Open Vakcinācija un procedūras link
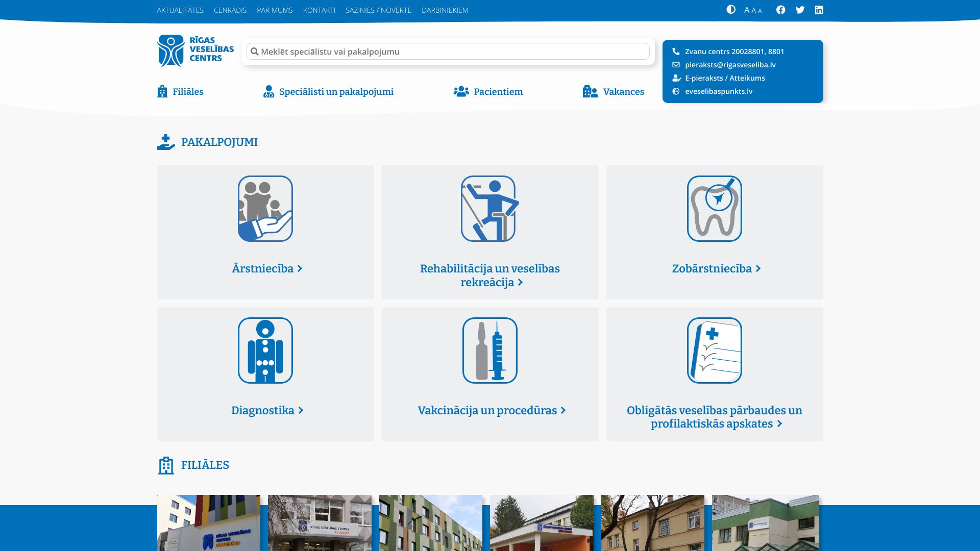Screen dimensions: 980x551 [x=492, y=410]
